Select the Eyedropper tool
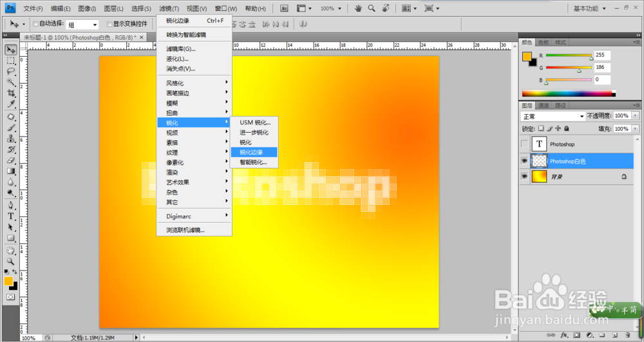This screenshot has height=342, width=644. (x=11, y=104)
